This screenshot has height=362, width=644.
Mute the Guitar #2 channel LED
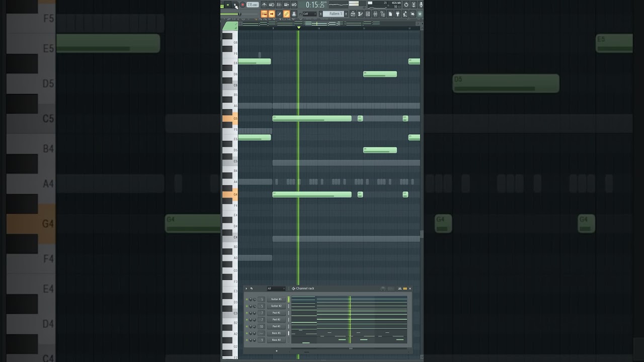click(247, 306)
